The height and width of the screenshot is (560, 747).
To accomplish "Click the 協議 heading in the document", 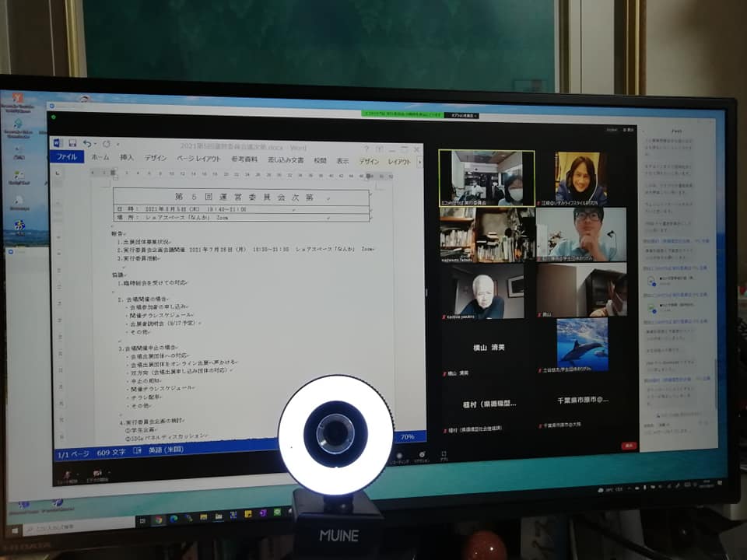I will click(117, 275).
